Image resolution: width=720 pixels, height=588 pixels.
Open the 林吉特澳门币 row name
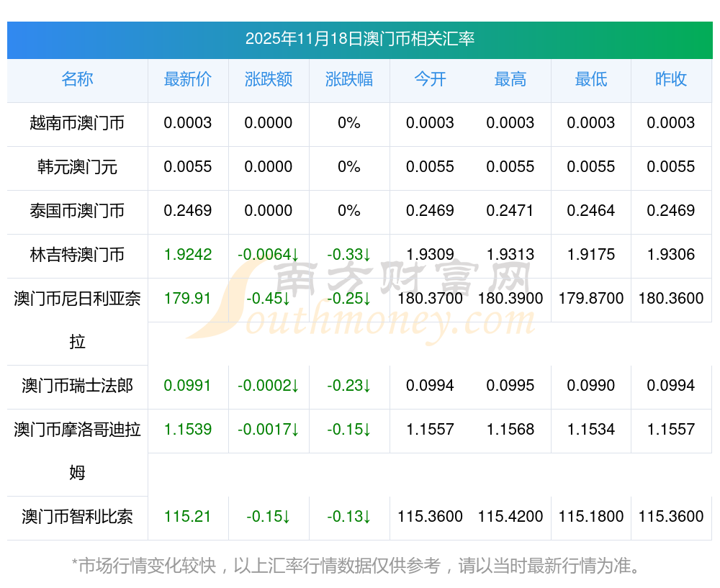pyautogui.click(x=77, y=255)
